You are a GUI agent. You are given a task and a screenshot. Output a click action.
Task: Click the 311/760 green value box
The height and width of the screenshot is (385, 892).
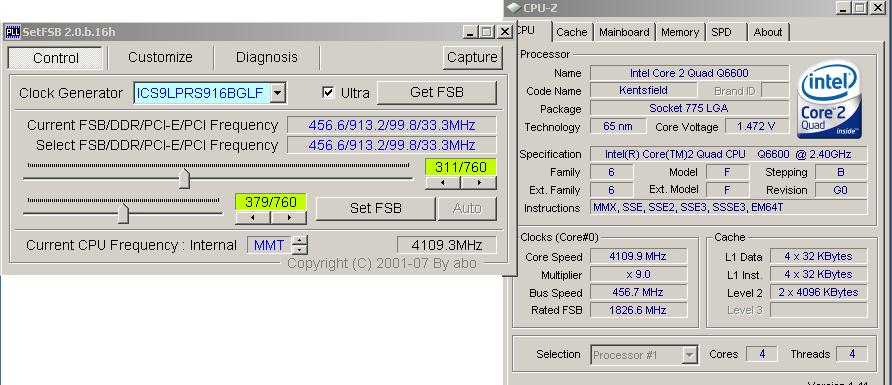(x=461, y=167)
